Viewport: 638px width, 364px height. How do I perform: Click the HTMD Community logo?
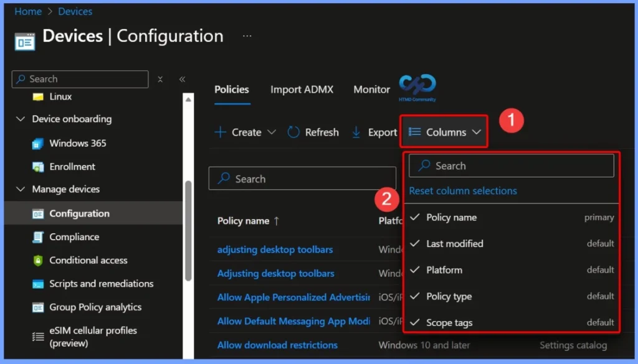(x=417, y=87)
